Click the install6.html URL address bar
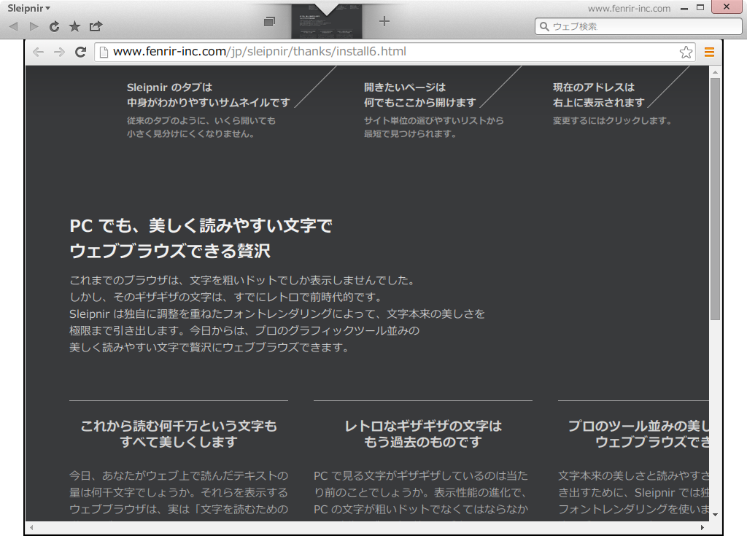This screenshot has width=747, height=560. (x=395, y=52)
